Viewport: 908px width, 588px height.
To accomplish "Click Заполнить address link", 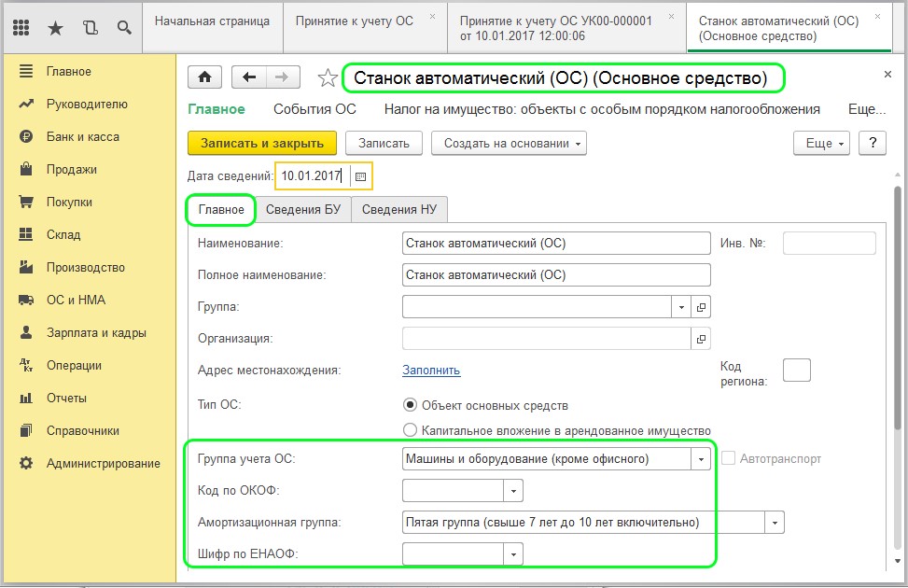I will coord(431,371).
